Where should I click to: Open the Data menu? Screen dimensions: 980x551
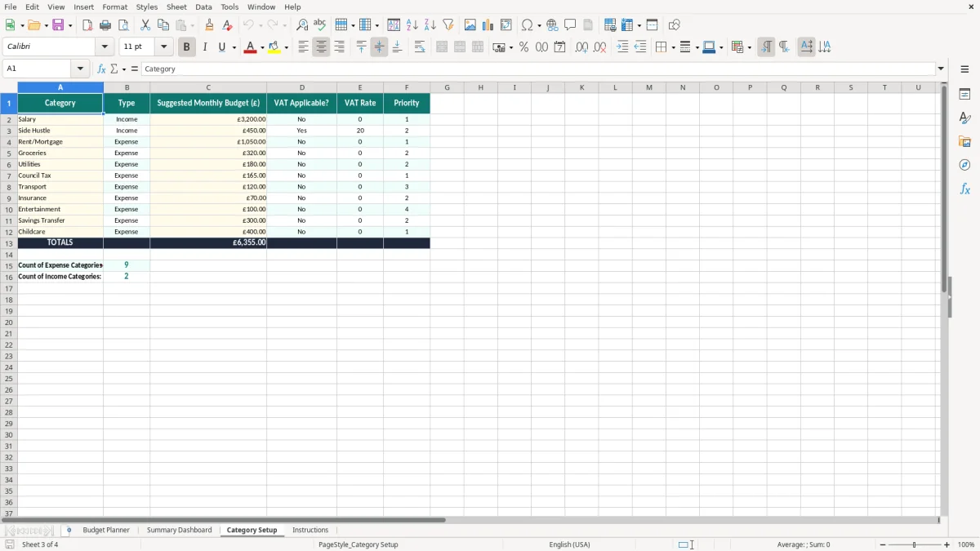203,7
